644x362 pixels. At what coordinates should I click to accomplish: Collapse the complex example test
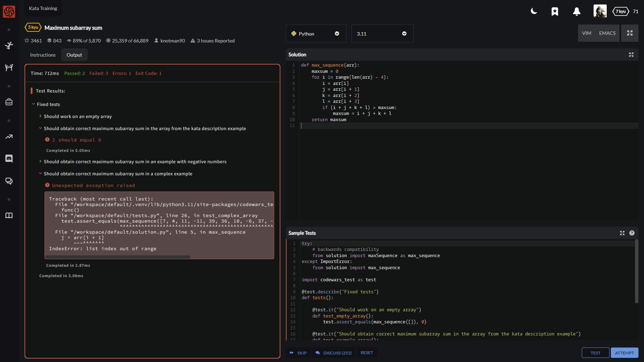pyautogui.click(x=115, y=174)
